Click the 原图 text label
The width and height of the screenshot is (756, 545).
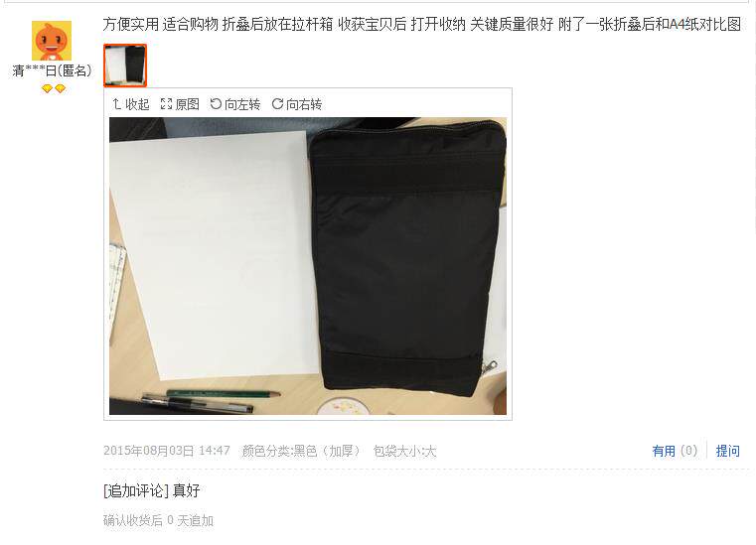(188, 104)
